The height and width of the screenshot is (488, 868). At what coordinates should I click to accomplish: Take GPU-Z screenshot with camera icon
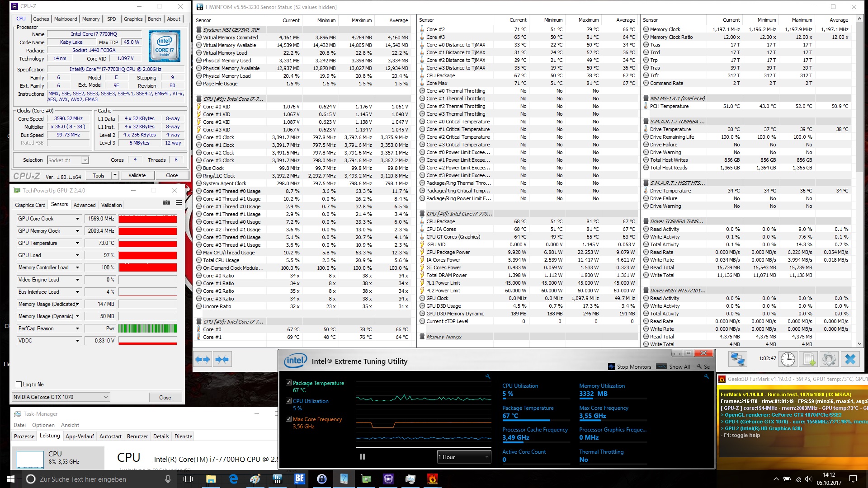click(x=166, y=202)
